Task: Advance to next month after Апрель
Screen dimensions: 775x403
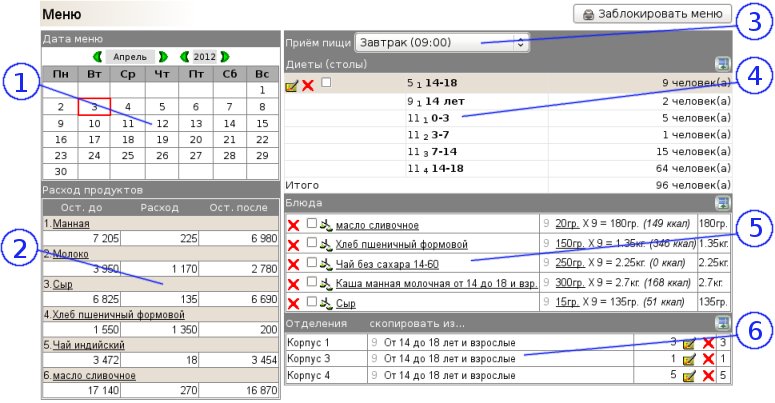Action: coord(162,57)
